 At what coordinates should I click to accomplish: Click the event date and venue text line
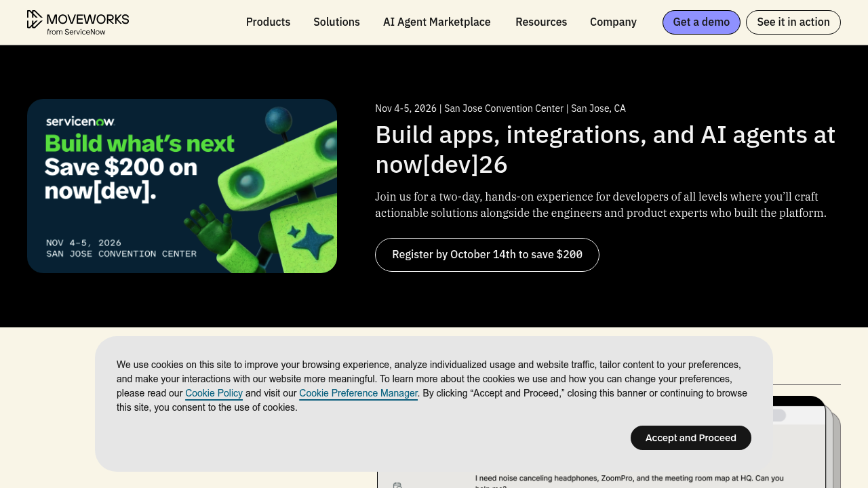click(500, 108)
